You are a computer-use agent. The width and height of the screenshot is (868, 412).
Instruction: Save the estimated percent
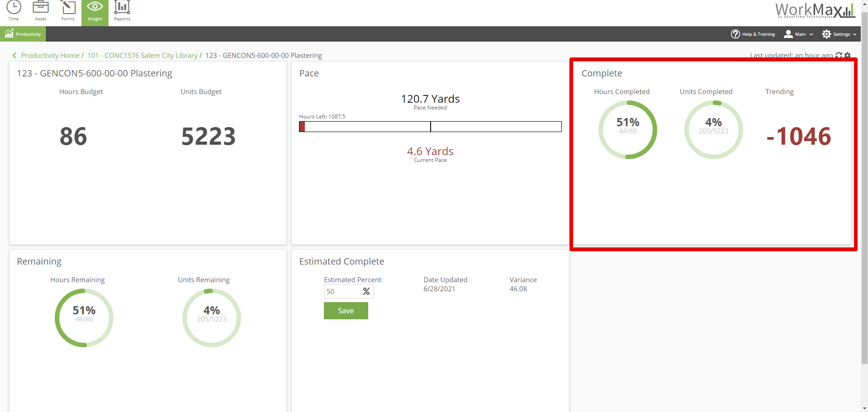[346, 311]
